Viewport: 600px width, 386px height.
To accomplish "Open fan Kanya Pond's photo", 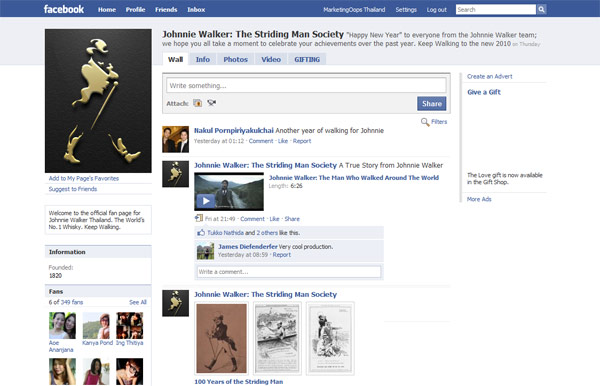I will (x=96, y=326).
